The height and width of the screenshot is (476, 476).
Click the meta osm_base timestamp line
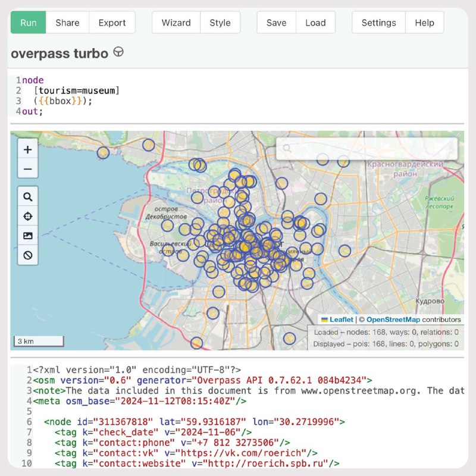point(140,401)
